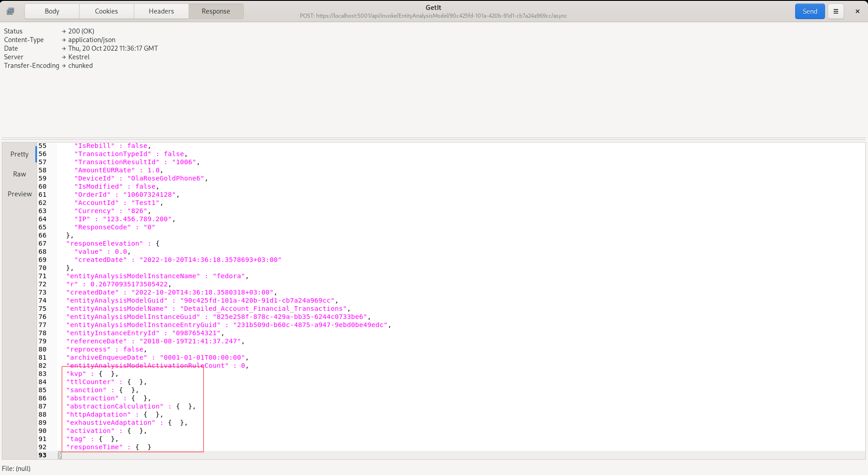868x475 pixels.
Task: Switch to the Cookies tab
Action: pyautogui.click(x=106, y=11)
